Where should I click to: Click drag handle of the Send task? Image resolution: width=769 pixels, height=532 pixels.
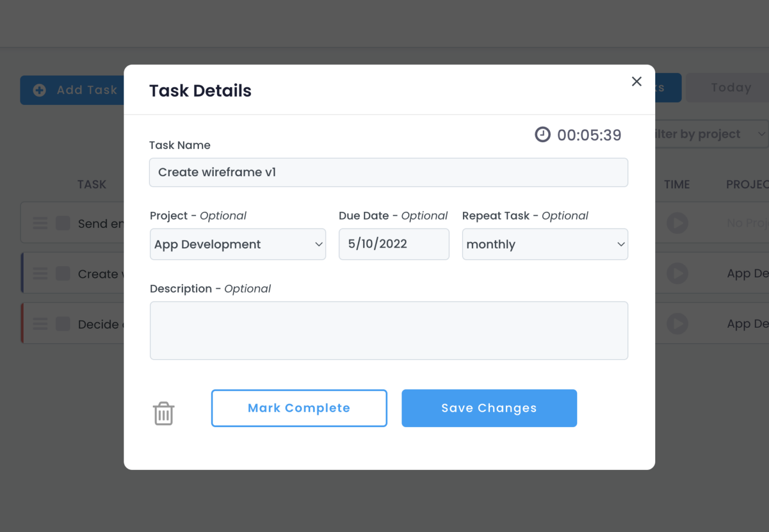40,223
